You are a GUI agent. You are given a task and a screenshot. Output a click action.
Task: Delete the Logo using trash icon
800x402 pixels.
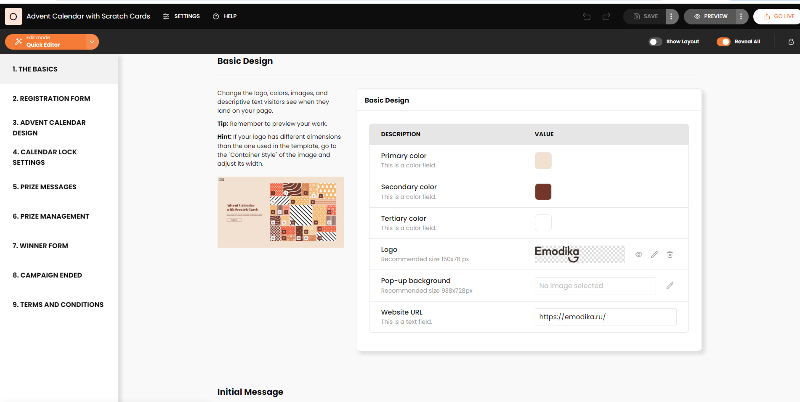pos(670,255)
